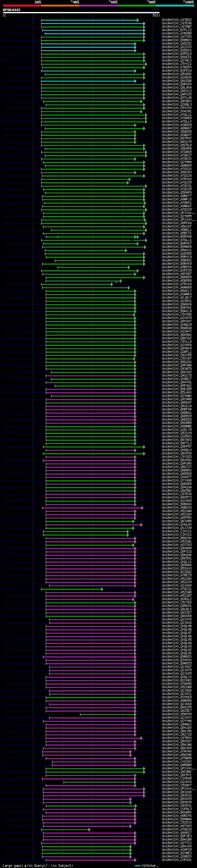Select the UniRef100_B4FTL3 label
The height and width of the screenshot is (868, 197).
click(x=177, y=443)
